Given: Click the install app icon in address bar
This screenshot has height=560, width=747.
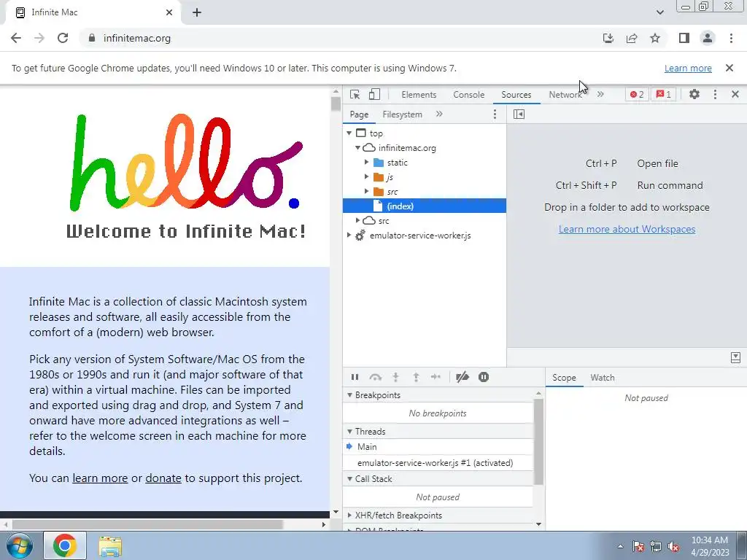Looking at the screenshot, I should tap(608, 38).
